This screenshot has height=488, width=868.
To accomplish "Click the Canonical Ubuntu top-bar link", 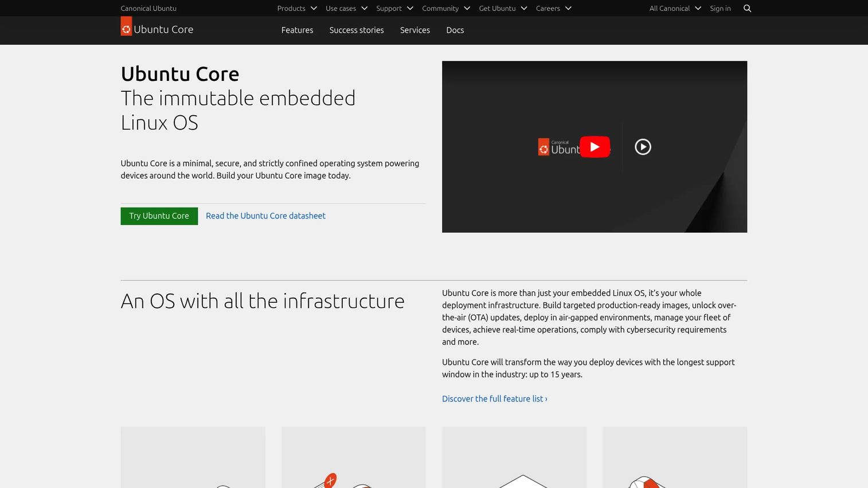I will click(x=148, y=8).
